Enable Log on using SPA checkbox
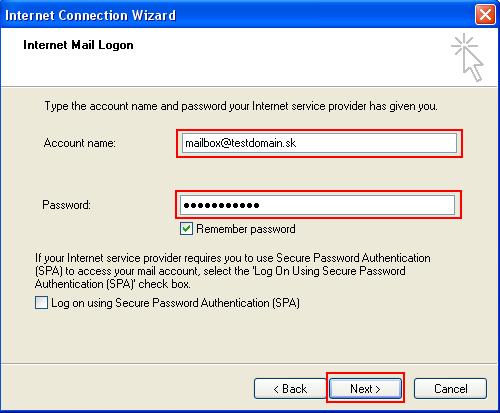The image size is (500, 413). pos(41,303)
